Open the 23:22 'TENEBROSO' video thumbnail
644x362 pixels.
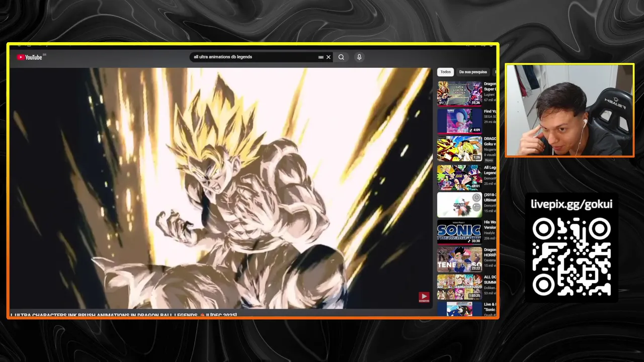[x=459, y=259]
